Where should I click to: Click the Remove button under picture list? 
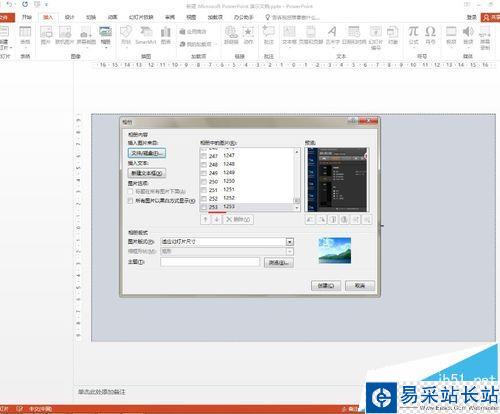point(238,219)
